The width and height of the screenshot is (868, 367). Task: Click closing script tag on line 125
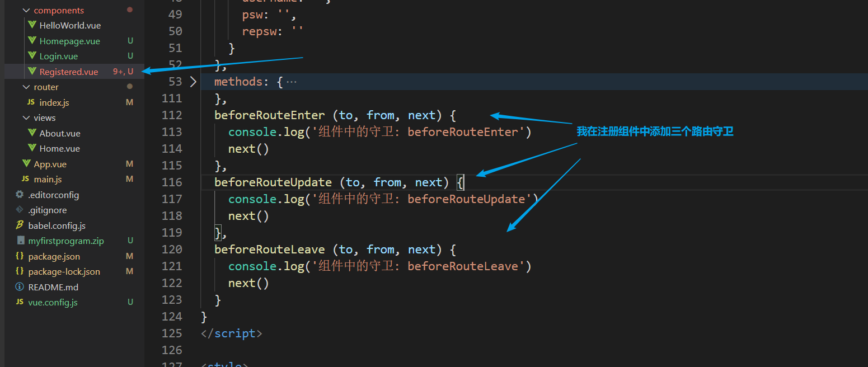point(232,333)
